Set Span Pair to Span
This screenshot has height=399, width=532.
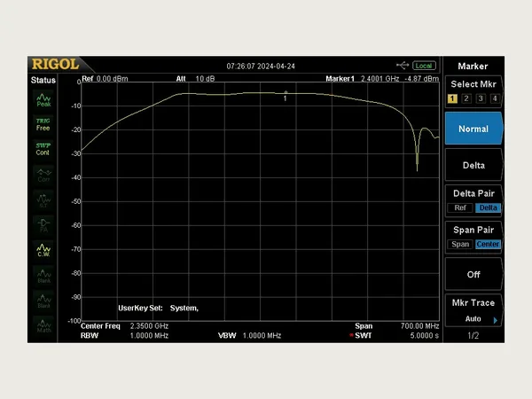click(460, 244)
